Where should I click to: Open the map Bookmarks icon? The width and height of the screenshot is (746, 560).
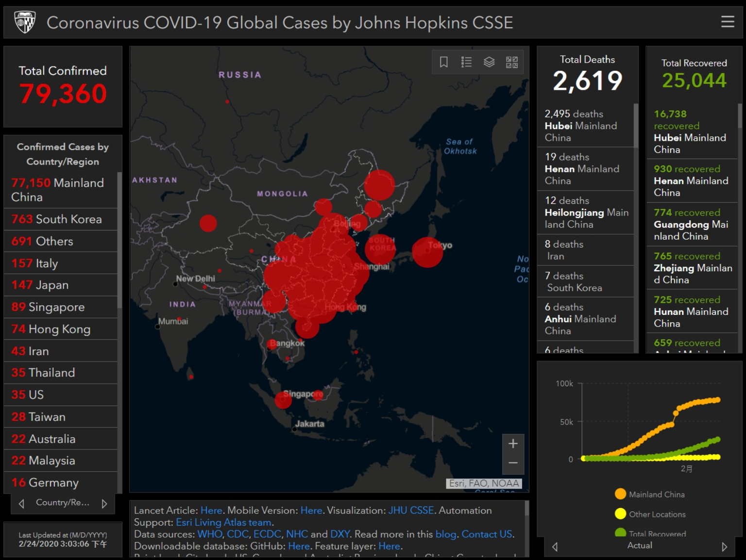point(443,62)
